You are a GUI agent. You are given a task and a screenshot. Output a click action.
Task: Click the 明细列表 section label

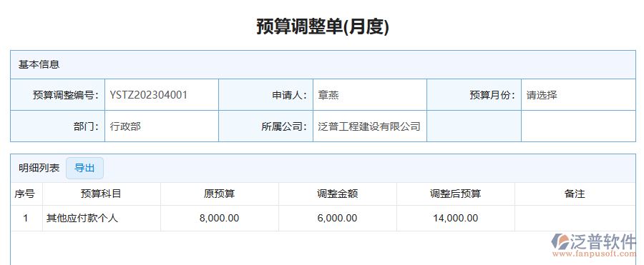pos(39,168)
